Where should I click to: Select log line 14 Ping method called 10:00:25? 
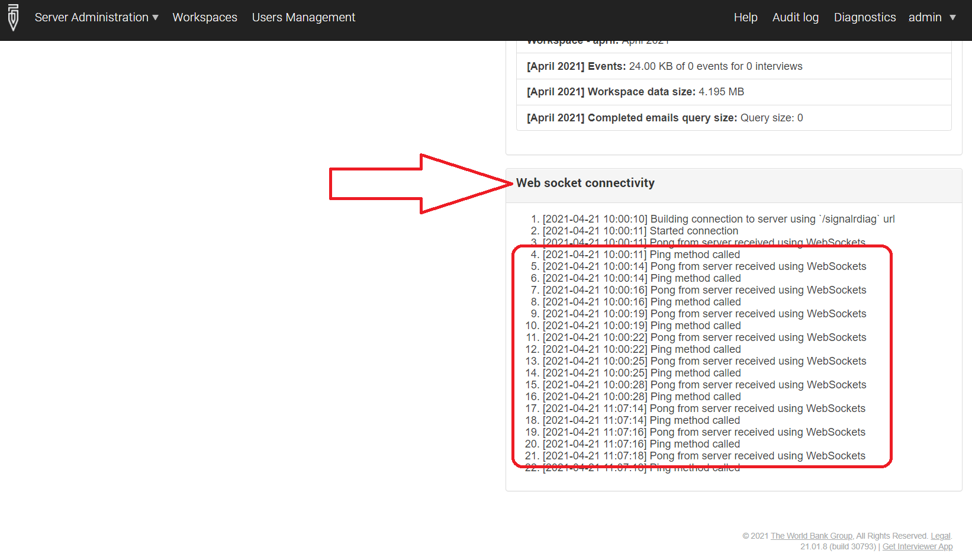642,373
